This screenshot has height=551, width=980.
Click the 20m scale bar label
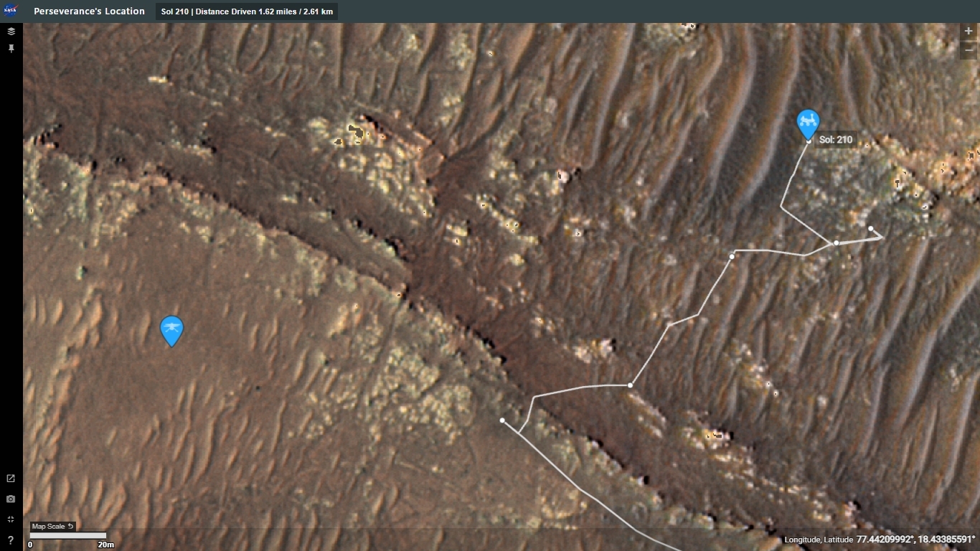105,545
